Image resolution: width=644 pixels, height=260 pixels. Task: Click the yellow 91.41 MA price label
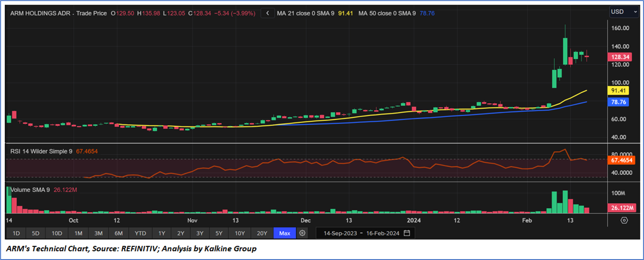point(619,91)
